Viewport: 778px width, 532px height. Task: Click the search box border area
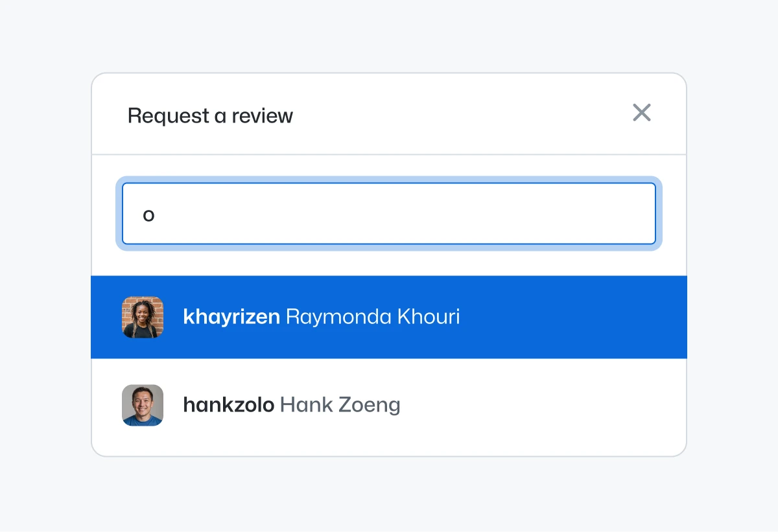[x=389, y=186]
